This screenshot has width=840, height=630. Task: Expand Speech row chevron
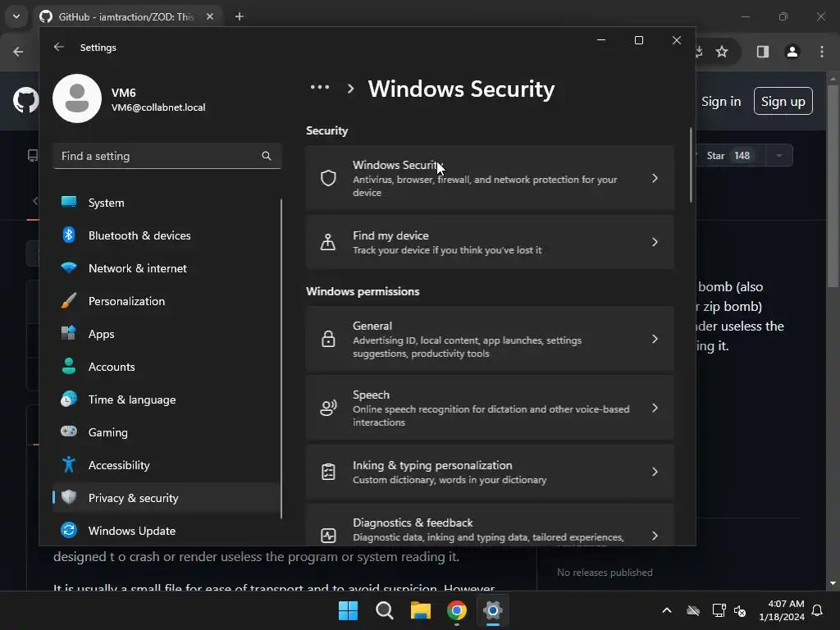655,408
